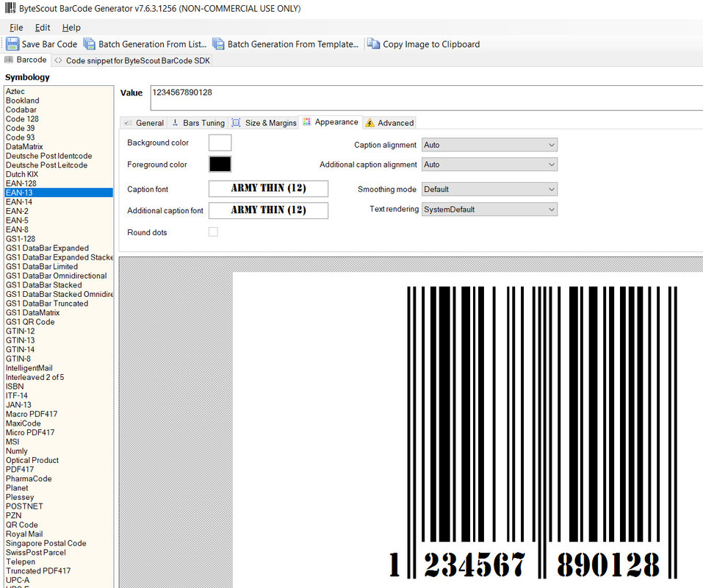The height and width of the screenshot is (588, 703).
Task: Click the Save Bar Code floppy disk icon
Action: pos(12,44)
